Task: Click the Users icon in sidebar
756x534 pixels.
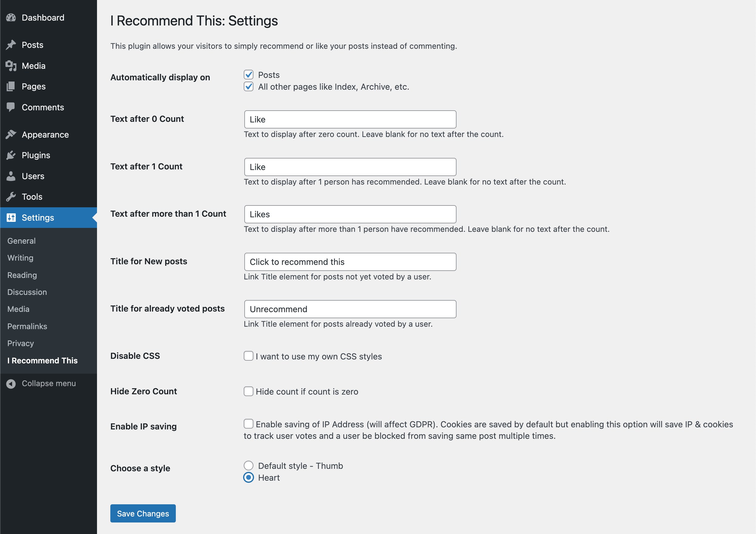Action: pos(11,176)
